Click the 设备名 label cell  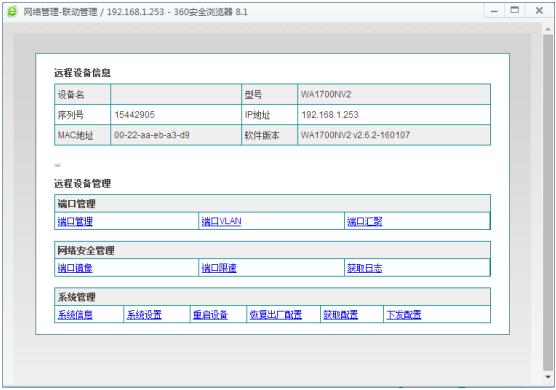point(83,94)
